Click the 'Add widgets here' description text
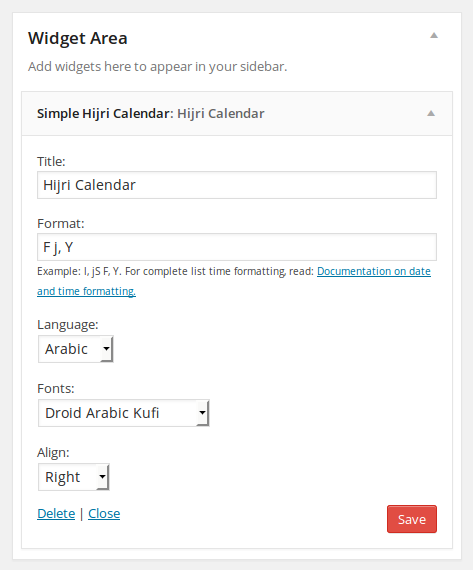The width and height of the screenshot is (473, 570). [x=157, y=67]
